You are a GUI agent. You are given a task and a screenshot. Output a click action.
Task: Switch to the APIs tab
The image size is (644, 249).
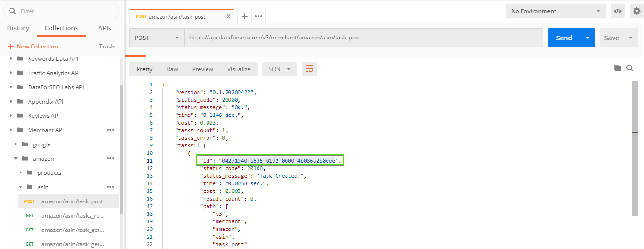tap(105, 28)
